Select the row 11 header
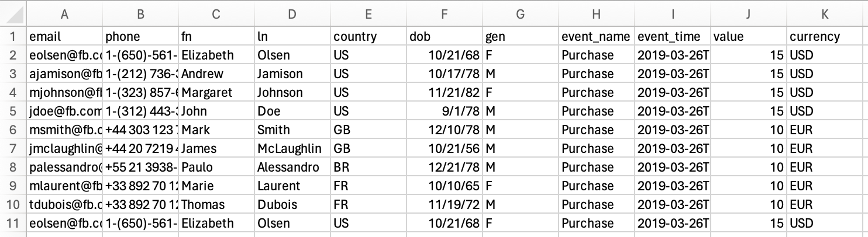 (13, 224)
